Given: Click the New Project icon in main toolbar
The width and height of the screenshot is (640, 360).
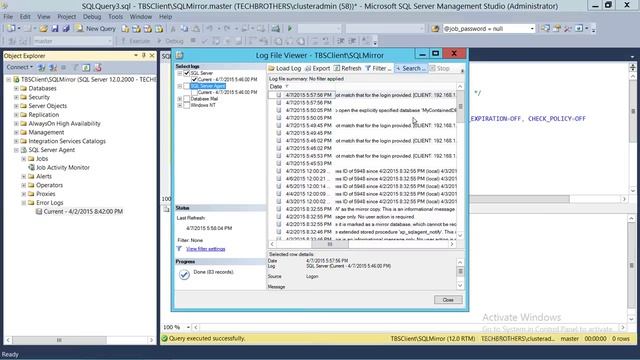Looking at the screenshot, I should point(11,29).
